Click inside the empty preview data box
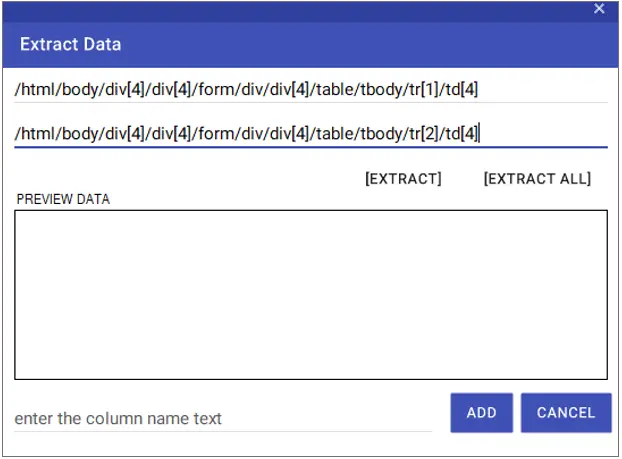The width and height of the screenshot is (622, 459). (311, 295)
